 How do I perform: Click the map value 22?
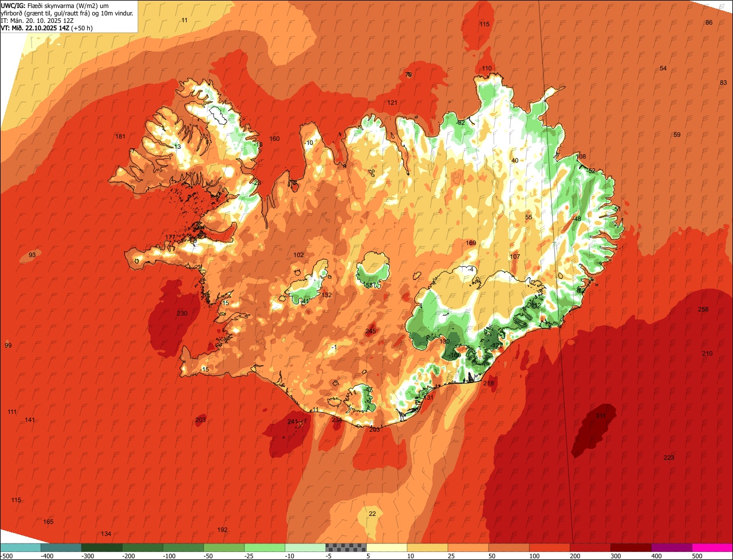[x=372, y=514]
